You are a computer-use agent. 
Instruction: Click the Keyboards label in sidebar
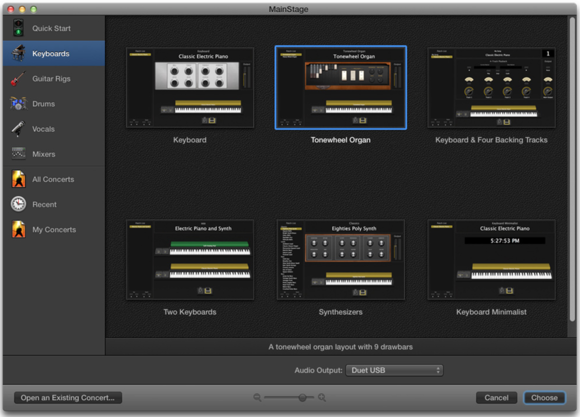point(51,54)
